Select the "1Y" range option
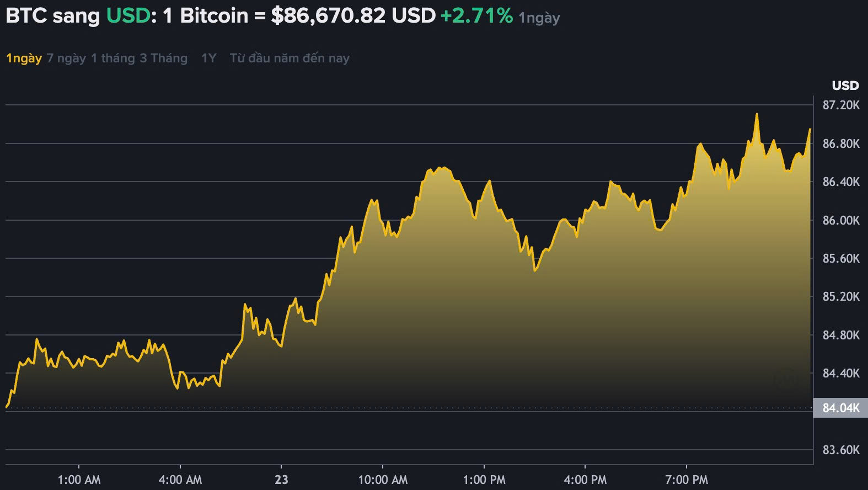 (x=210, y=57)
